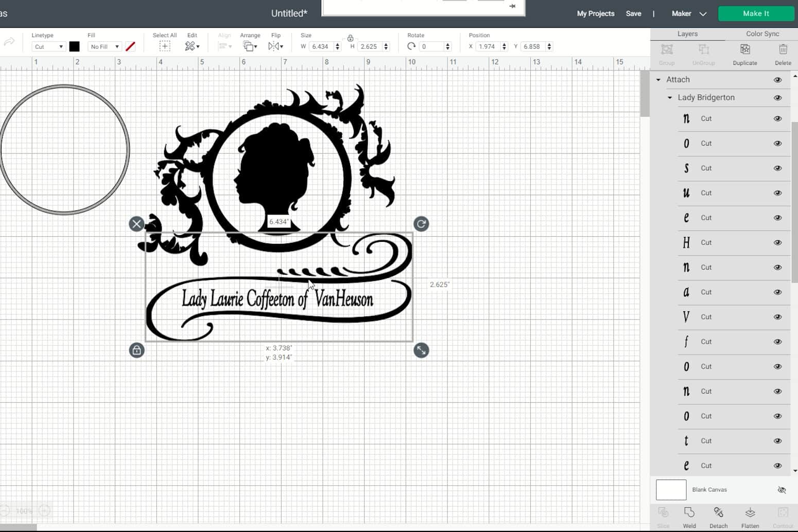
Task: Click the green Make It button
Action: [x=756, y=13]
